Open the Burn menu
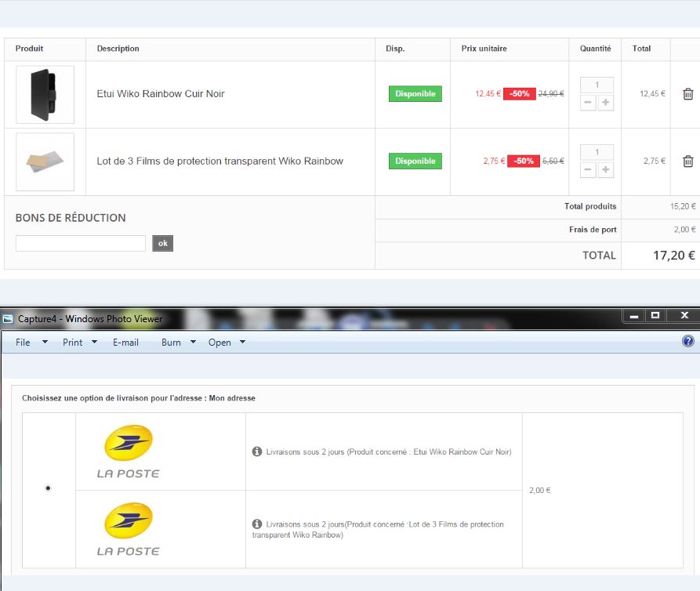This screenshot has height=591, width=700. [171, 343]
